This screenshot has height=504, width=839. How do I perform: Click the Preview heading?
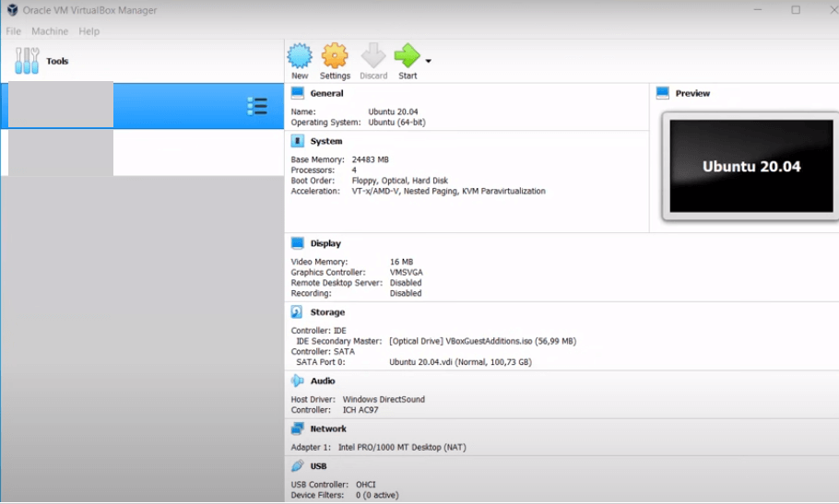692,93
